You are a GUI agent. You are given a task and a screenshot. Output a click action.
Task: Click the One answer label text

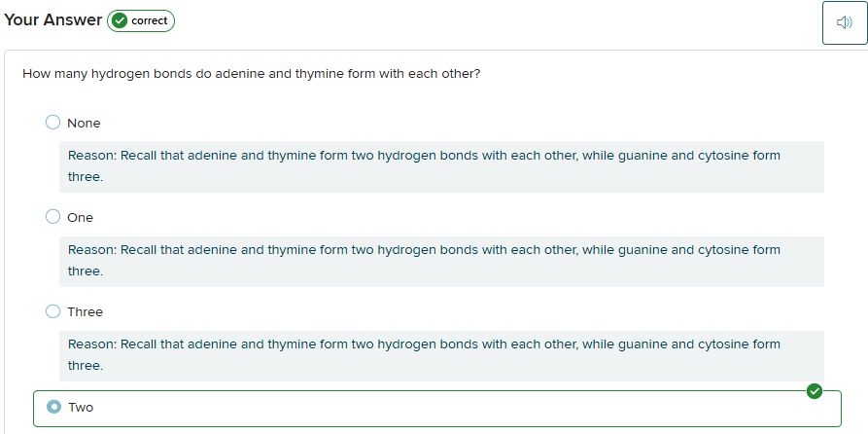81,218
